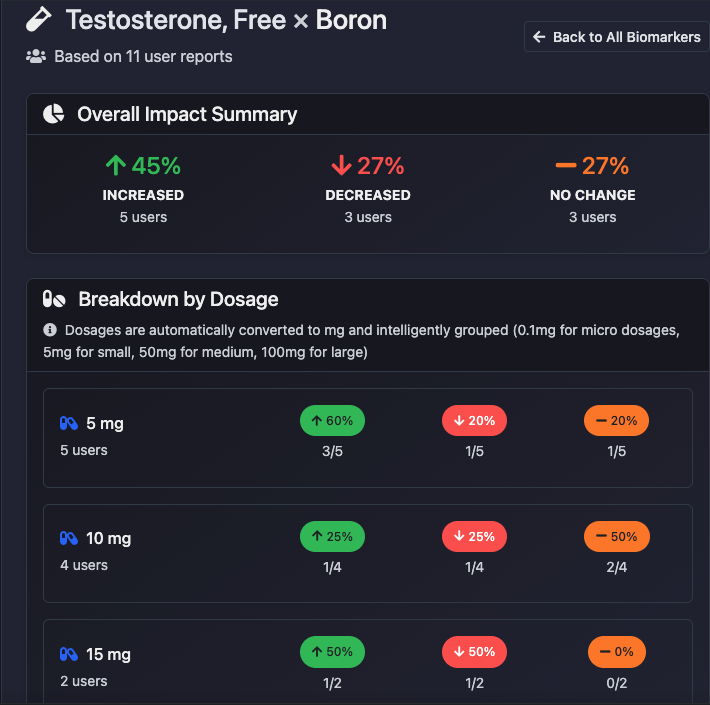This screenshot has width=710, height=705.
Task: Select the green 60% badge for 5 mg
Action: coord(332,421)
